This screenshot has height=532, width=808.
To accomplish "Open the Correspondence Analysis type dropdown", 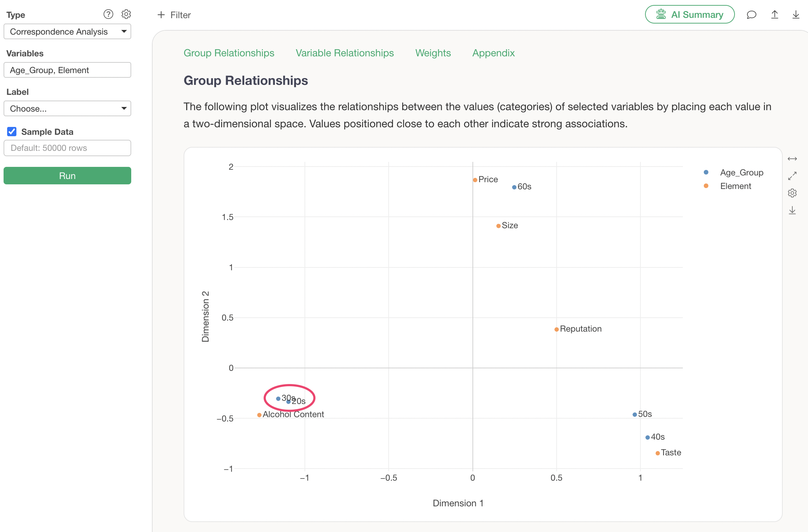I will [67, 32].
